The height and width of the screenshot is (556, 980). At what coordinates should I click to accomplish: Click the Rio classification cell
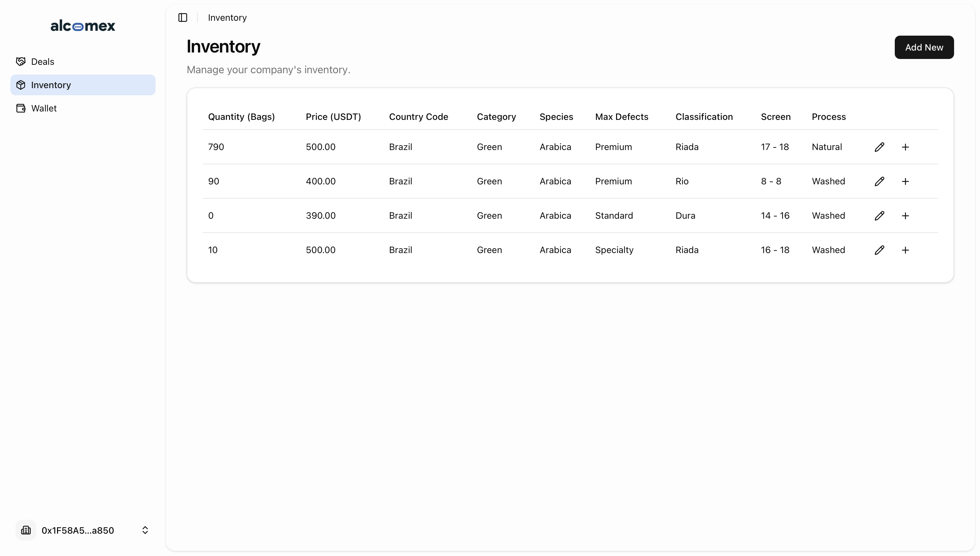pyautogui.click(x=682, y=181)
